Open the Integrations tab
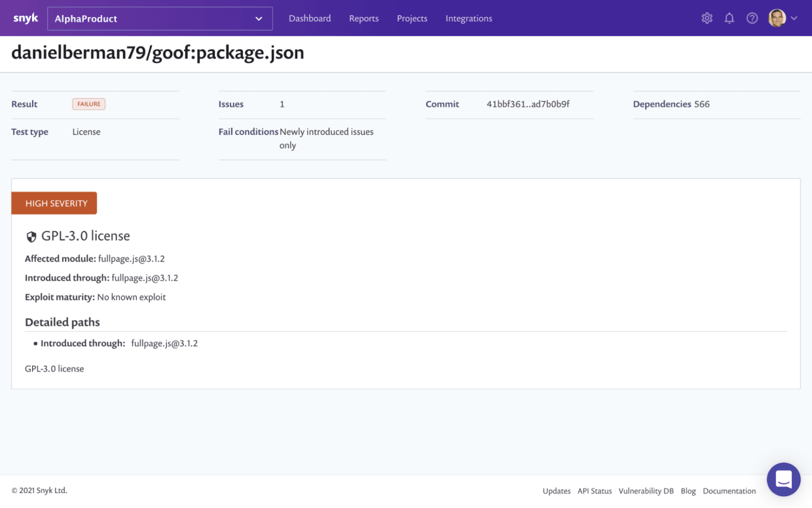This screenshot has width=812, height=508. [469, 18]
